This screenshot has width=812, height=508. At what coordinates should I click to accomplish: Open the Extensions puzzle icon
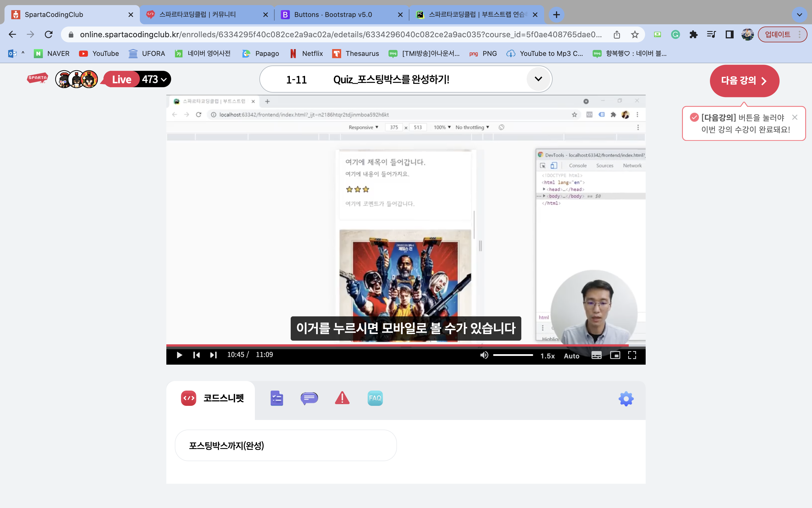[694, 34]
